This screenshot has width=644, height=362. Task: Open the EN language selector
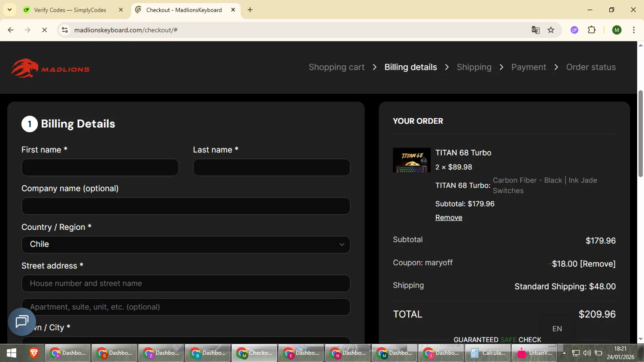point(557,329)
